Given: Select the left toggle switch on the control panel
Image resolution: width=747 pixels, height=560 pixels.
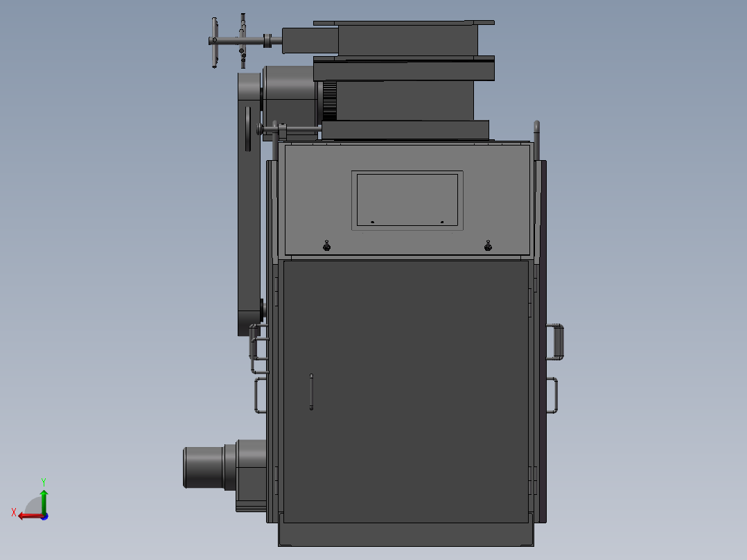Looking at the screenshot, I should (327, 245).
